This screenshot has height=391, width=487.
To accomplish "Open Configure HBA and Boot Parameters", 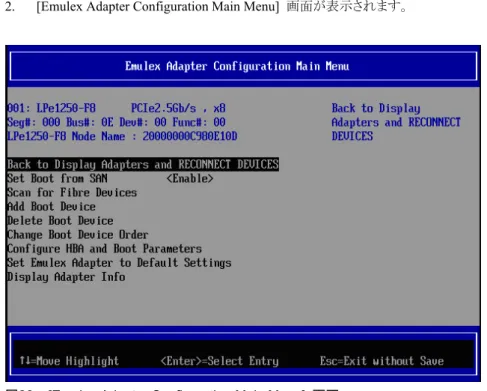I will (104, 249).
